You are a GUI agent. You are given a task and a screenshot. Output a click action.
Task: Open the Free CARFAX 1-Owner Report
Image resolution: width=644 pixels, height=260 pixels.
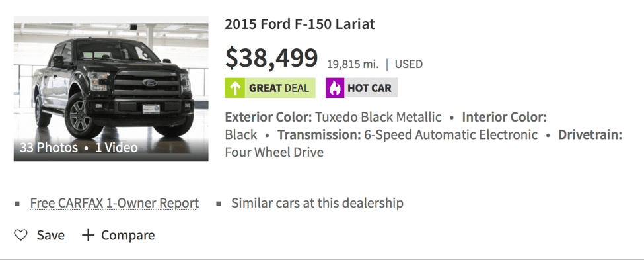point(114,203)
